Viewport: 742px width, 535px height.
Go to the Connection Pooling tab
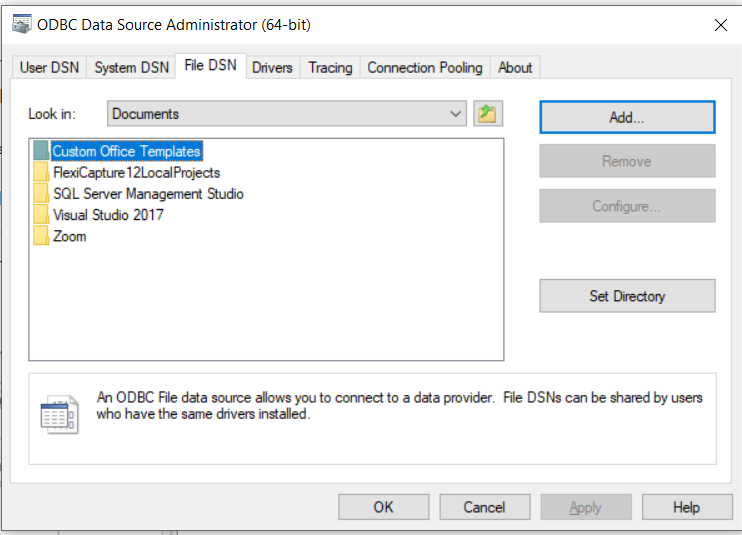(x=425, y=68)
